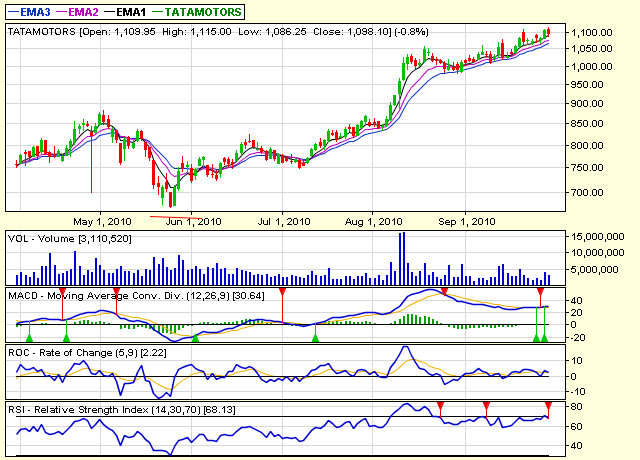640x460 pixels.
Task: Click the EMA1 legend entry
Action: pyautogui.click(x=125, y=12)
